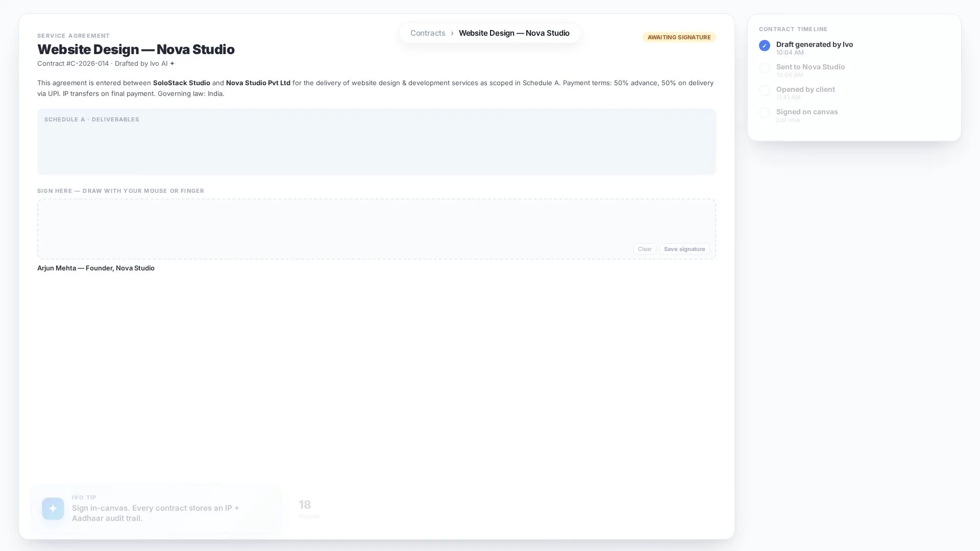
Task: Click the sparkle beside Drafted by Ivo AI
Action: (x=172, y=64)
